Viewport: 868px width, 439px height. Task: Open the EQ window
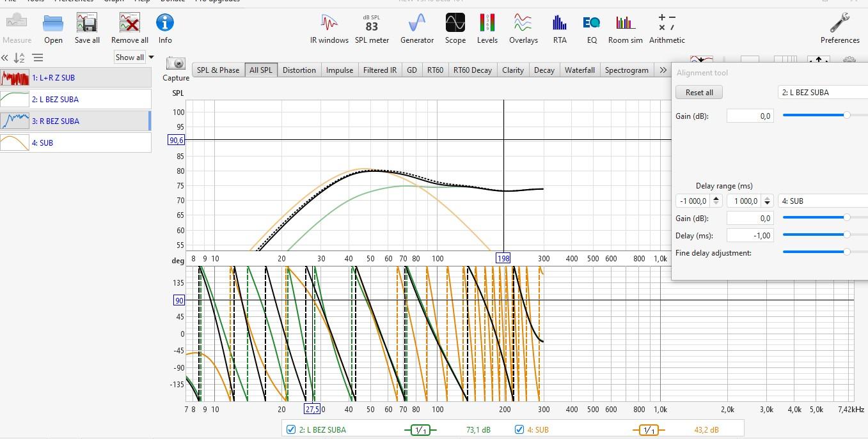click(592, 29)
